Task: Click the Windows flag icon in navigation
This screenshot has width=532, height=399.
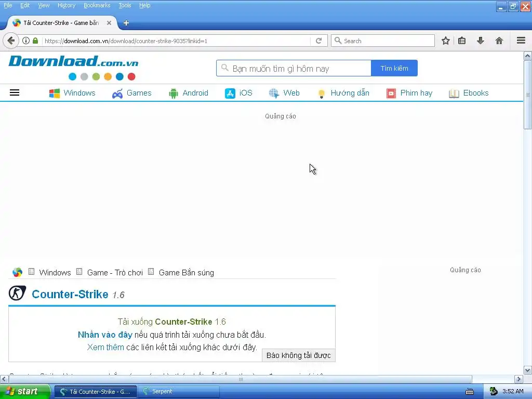Action: [54, 93]
